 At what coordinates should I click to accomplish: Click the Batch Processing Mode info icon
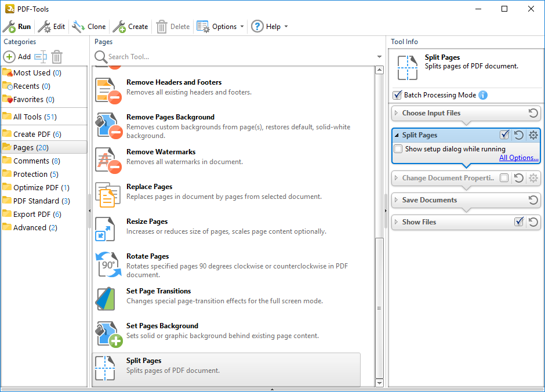[483, 95]
